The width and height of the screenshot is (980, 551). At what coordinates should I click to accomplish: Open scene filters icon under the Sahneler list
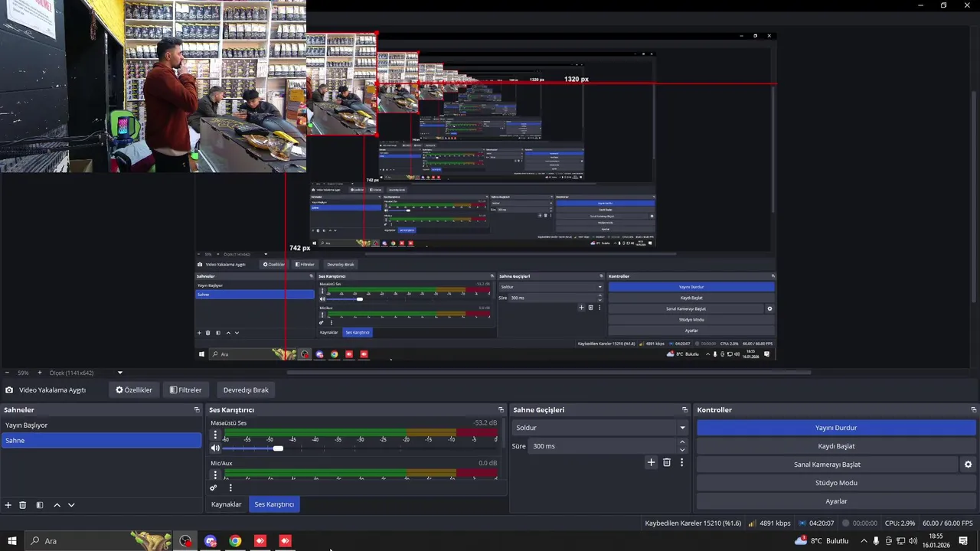39,505
